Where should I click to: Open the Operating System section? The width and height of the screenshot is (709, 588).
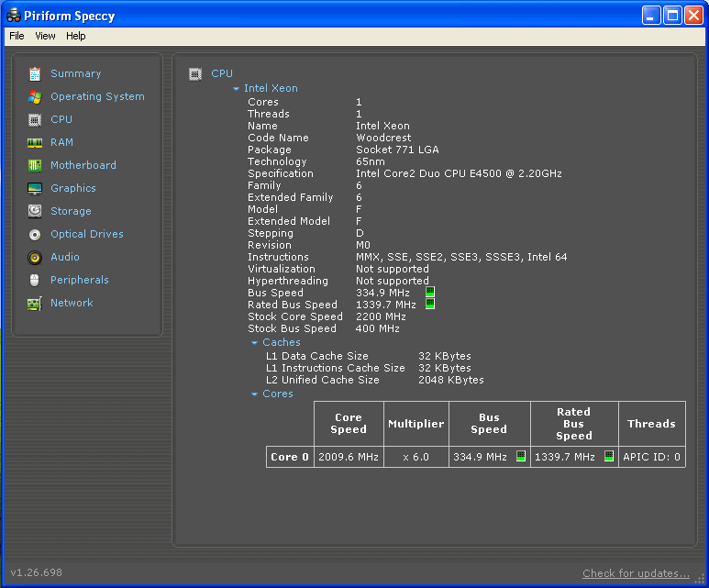pyautogui.click(x=97, y=97)
